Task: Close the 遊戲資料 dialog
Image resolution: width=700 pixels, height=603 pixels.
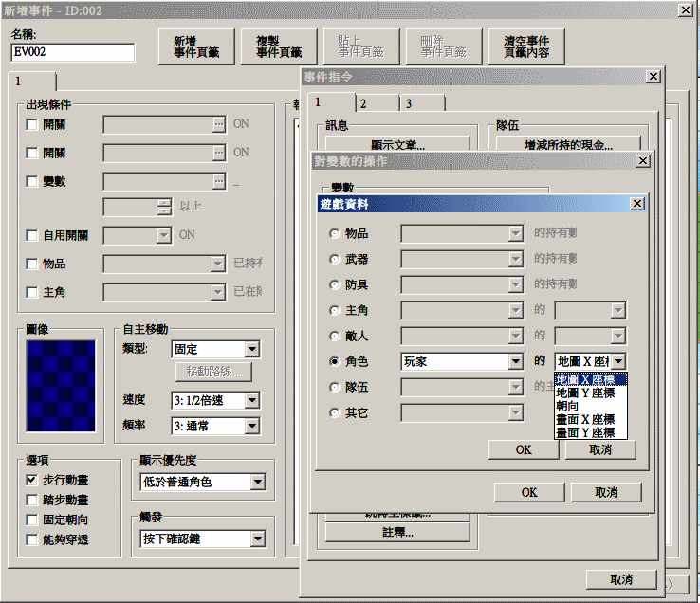Action: (637, 204)
